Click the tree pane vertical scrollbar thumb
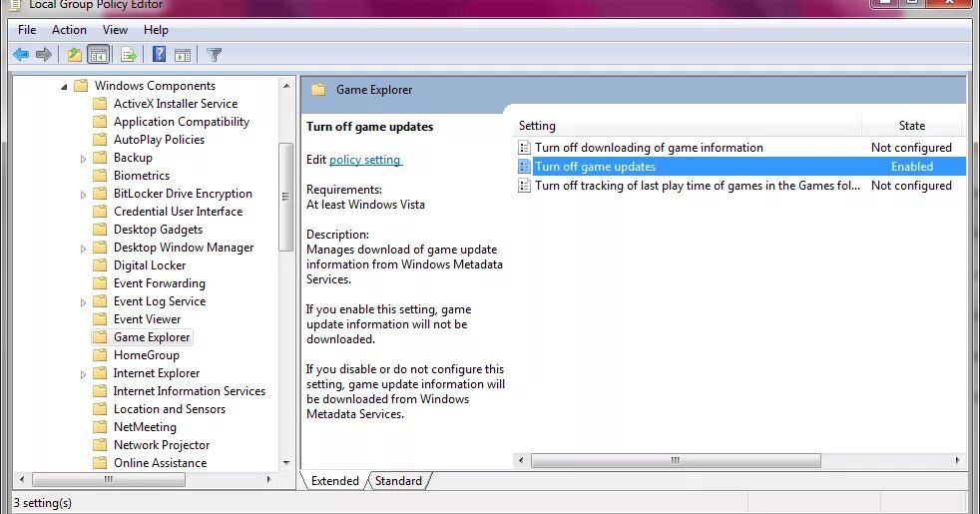This screenshot has height=514, width=980. coord(286,197)
